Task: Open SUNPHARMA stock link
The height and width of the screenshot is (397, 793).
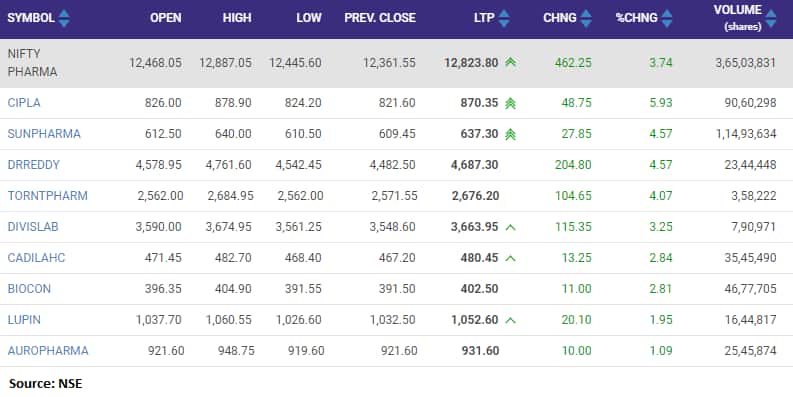Action: coord(44,134)
